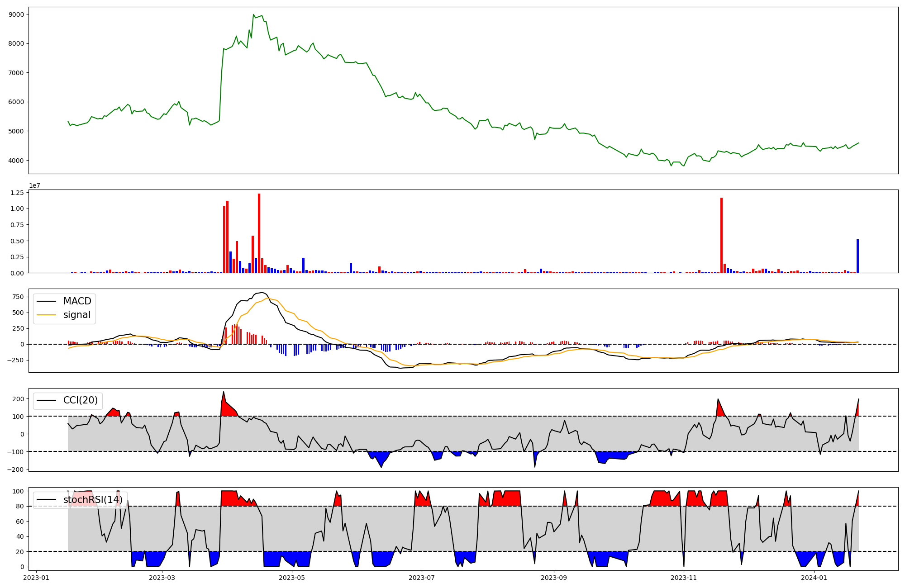Click the 1.25 volume axis tick label
Image resolution: width=905 pixels, height=588 pixels.
click(17, 193)
